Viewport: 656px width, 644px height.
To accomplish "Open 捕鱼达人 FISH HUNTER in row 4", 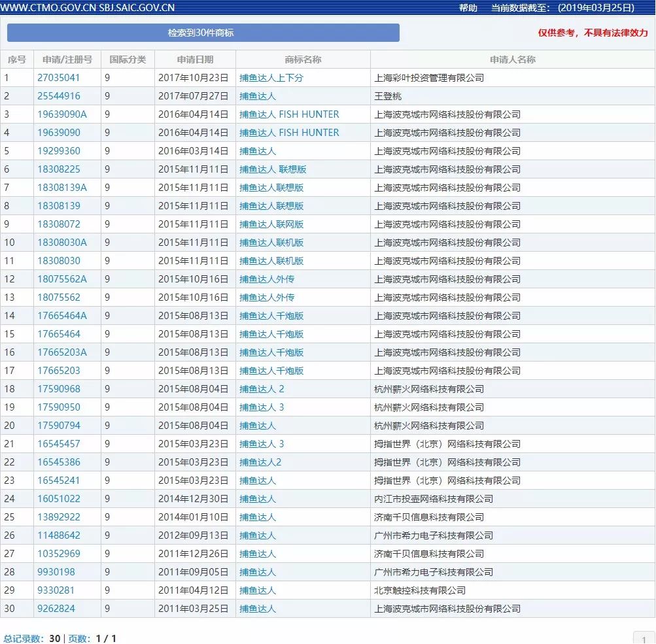I will pyautogui.click(x=289, y=133).
